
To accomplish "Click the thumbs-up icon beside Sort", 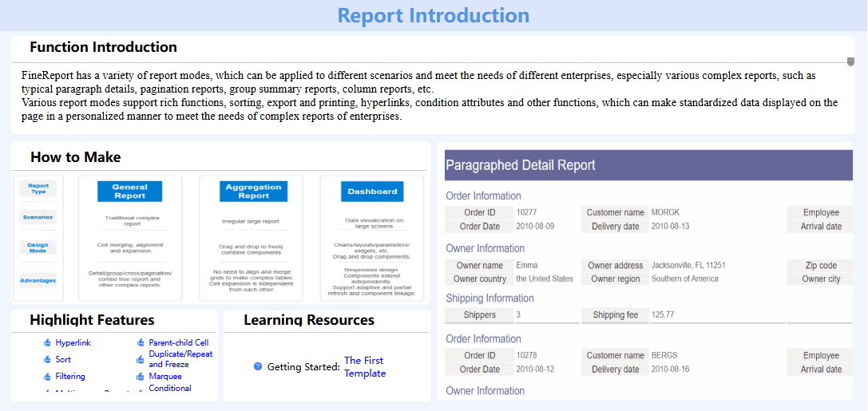I will pyautogui.click(x=47, y=360).
